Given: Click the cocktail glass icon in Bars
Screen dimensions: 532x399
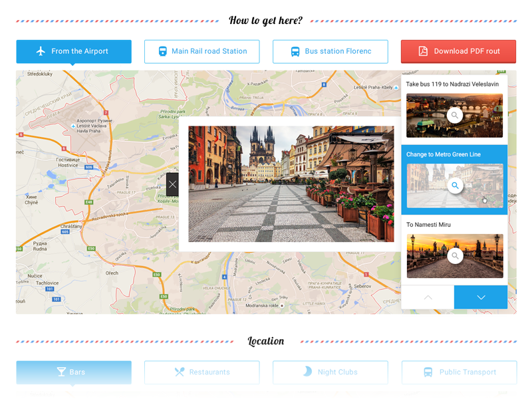Looking at the screenshot, I should 61,372.
